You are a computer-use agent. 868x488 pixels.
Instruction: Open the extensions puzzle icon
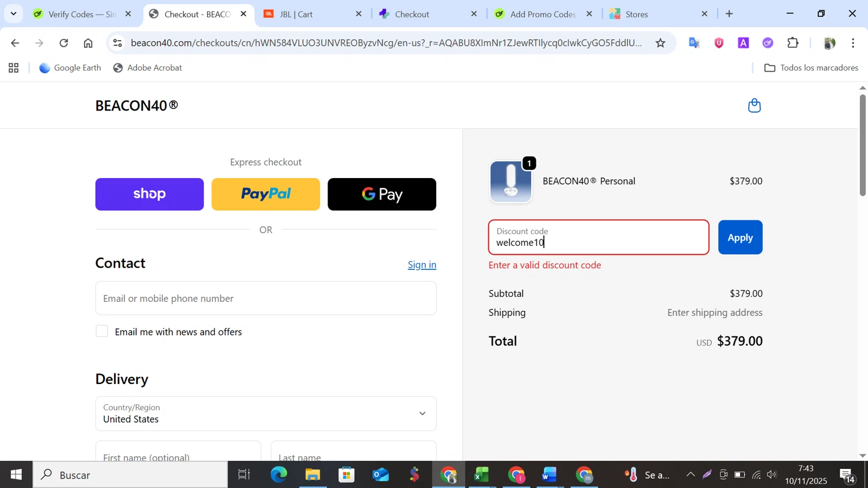tap(793, 43)
